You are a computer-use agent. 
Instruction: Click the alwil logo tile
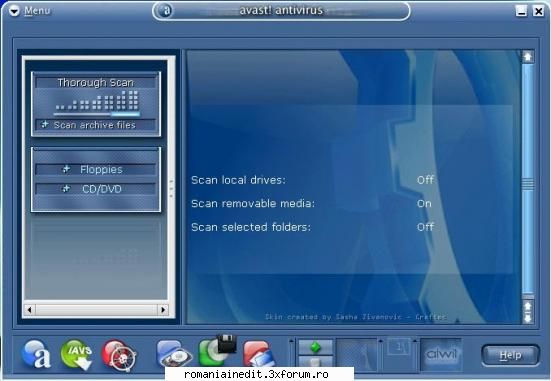click(441, 354)
